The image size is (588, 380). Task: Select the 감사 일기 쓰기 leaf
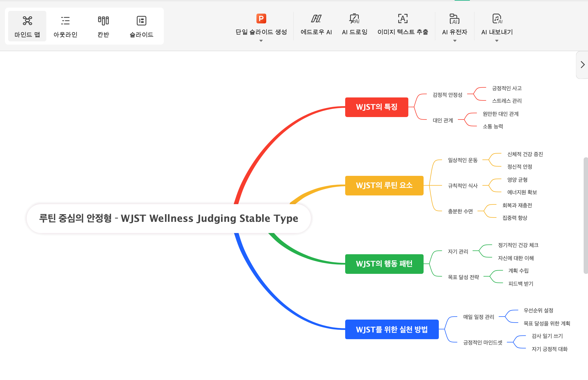[x=547, y=336]
